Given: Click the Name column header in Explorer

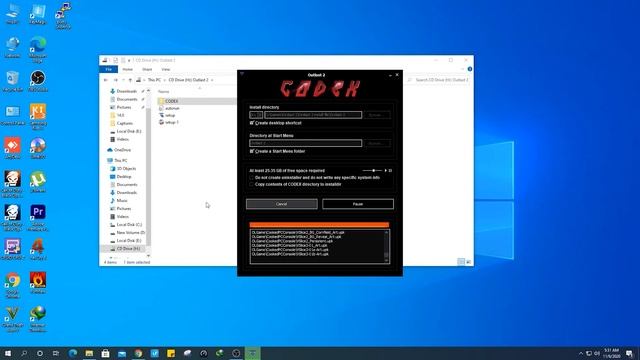Looking at the screenshot, I should click(164, 92).
